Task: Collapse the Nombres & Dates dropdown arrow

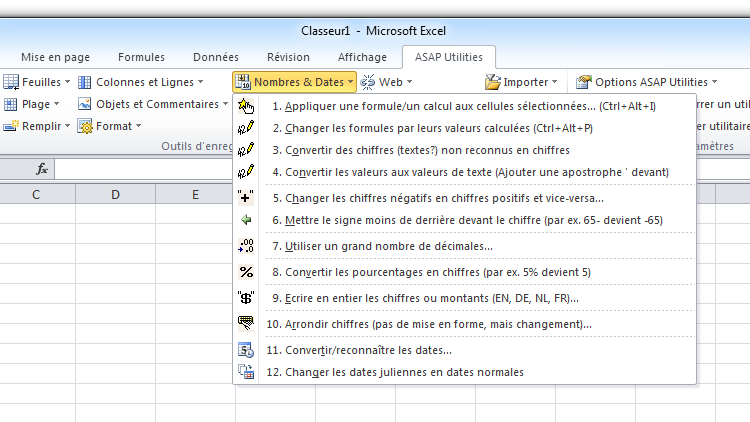Action: [351, 82]
